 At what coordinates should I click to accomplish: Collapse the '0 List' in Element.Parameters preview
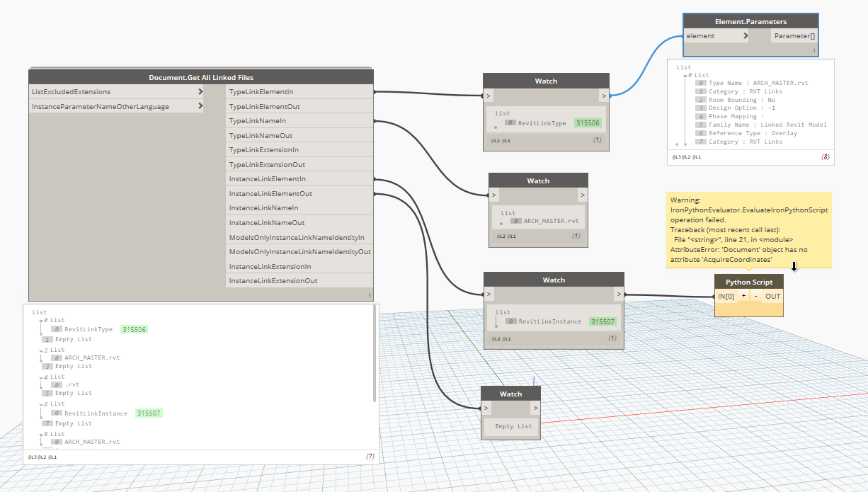685,75
